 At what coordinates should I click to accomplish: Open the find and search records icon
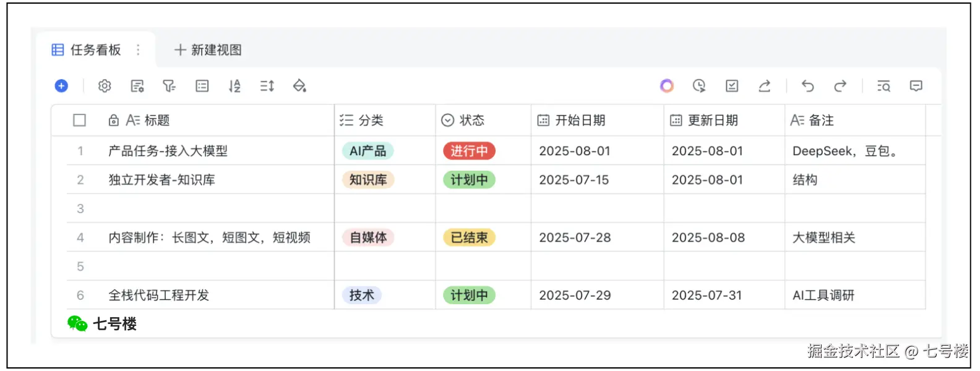coord(883,86)
